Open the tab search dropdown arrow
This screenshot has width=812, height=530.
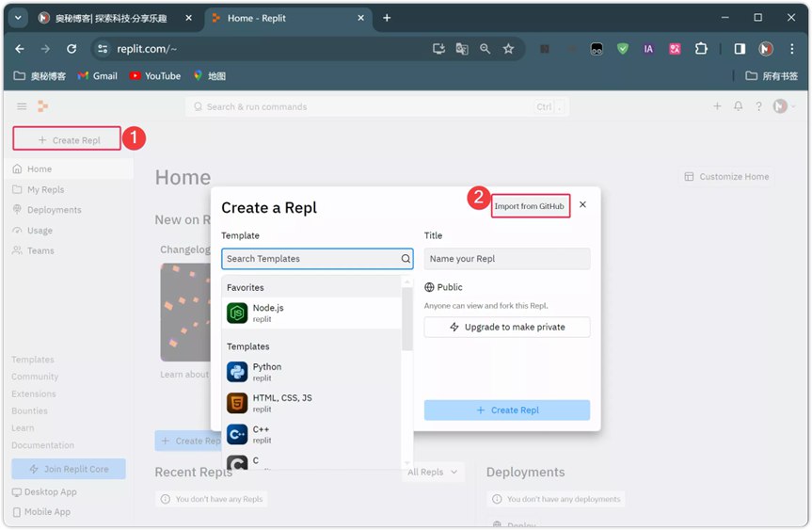[18, 18]
